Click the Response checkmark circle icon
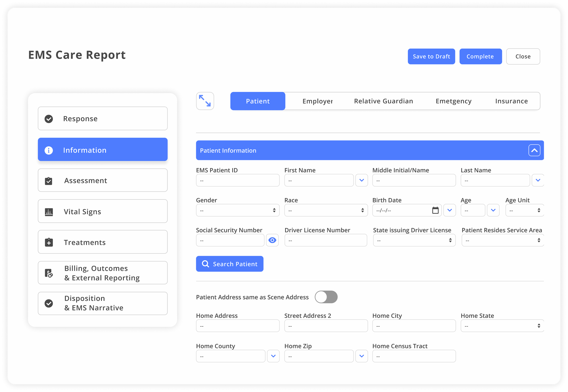Viewport: 568px width, 392px height. point(49,119)
